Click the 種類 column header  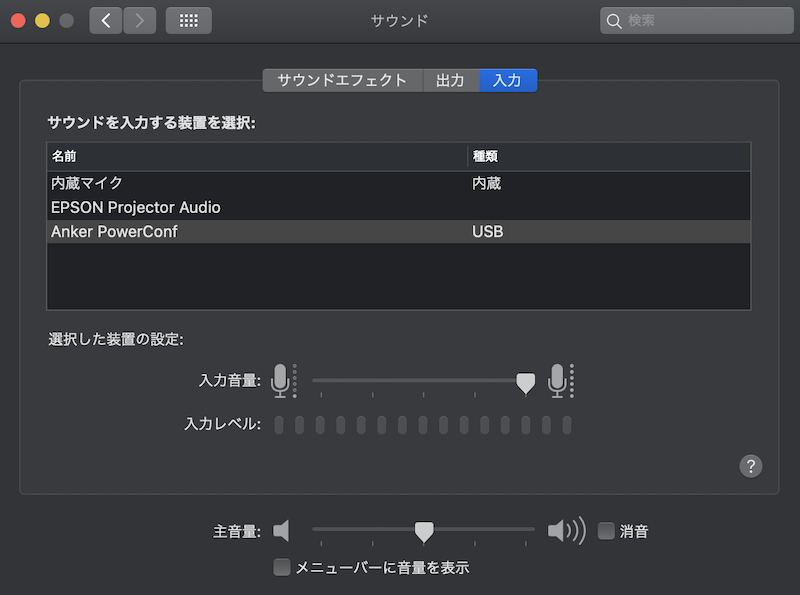609,156
